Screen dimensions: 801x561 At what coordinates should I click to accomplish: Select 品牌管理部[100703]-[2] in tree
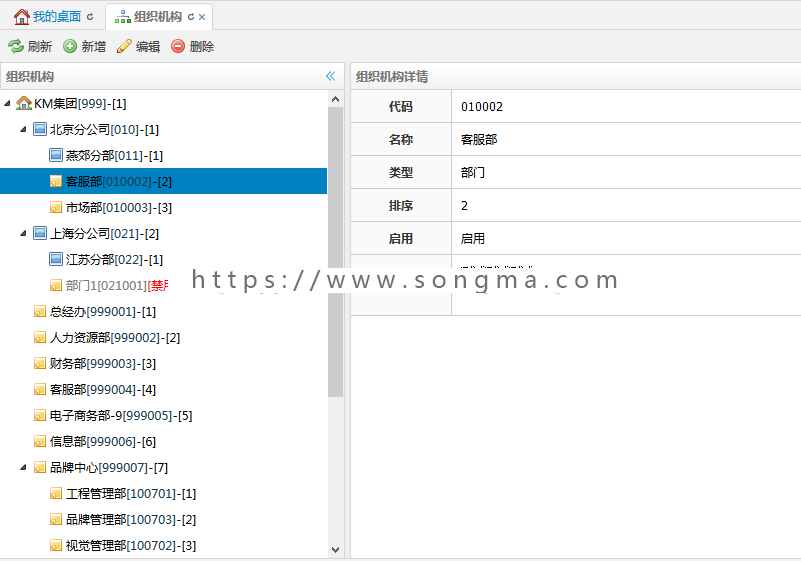coord(131,520)
